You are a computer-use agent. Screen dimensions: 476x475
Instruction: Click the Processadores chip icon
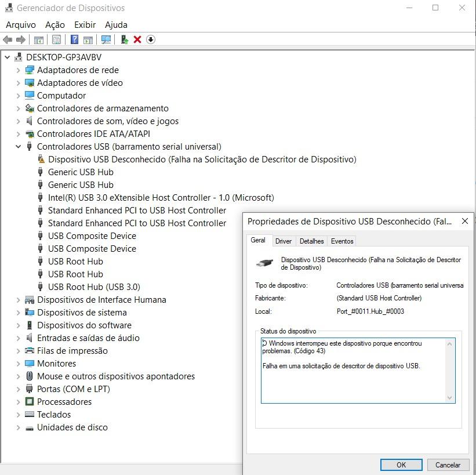[x=30, y=401]
